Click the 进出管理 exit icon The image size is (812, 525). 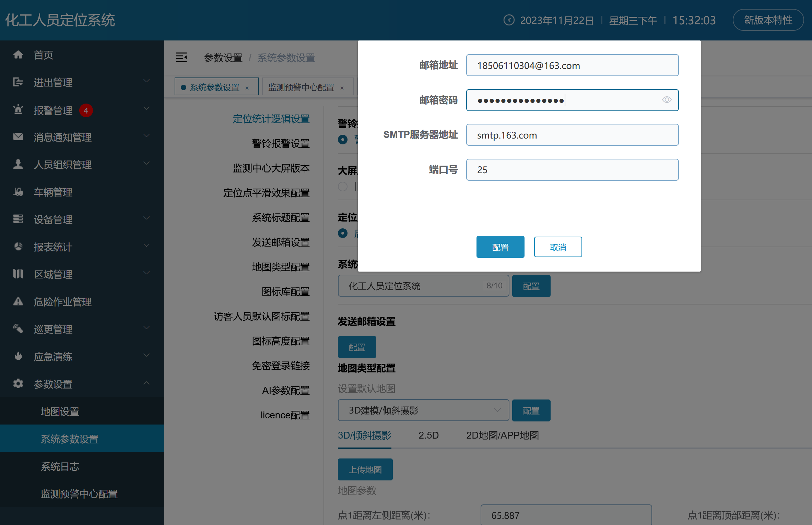point(18,82)
